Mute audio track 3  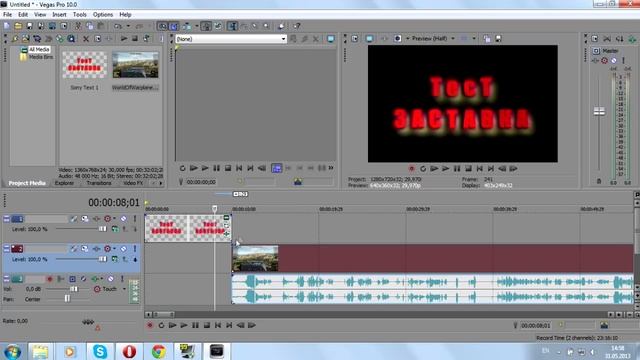[111, 279]
